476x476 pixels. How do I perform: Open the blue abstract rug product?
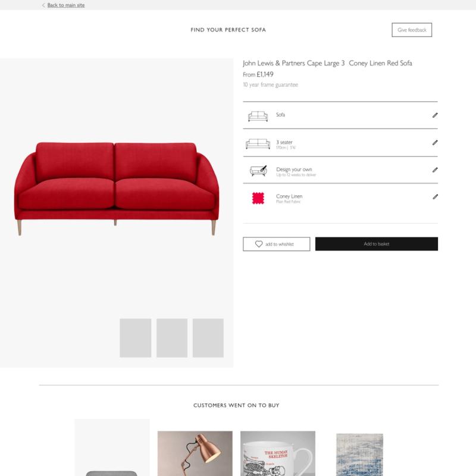360,455
